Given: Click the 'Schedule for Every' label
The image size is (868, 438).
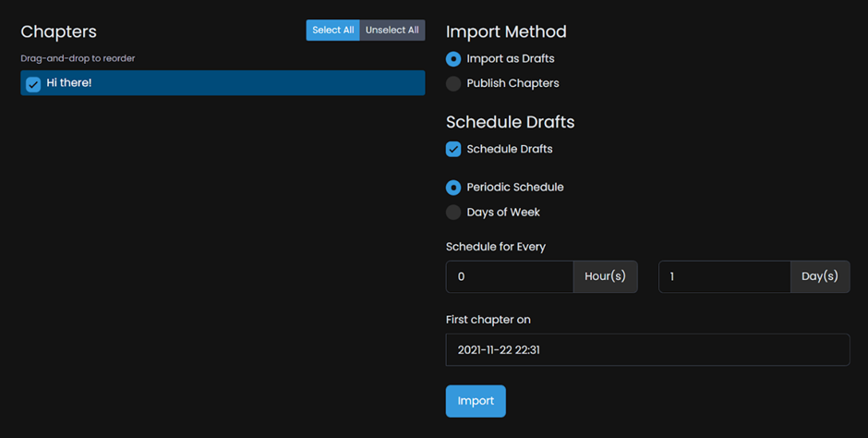Looking at the screenshot, I should [x=496, y=247].
